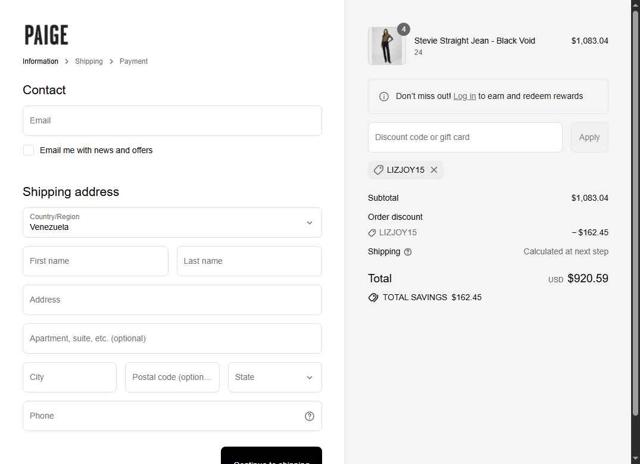The image size is (640, 464).
Task: Go to Information breadcrumb step
Action: pos(40,61)
